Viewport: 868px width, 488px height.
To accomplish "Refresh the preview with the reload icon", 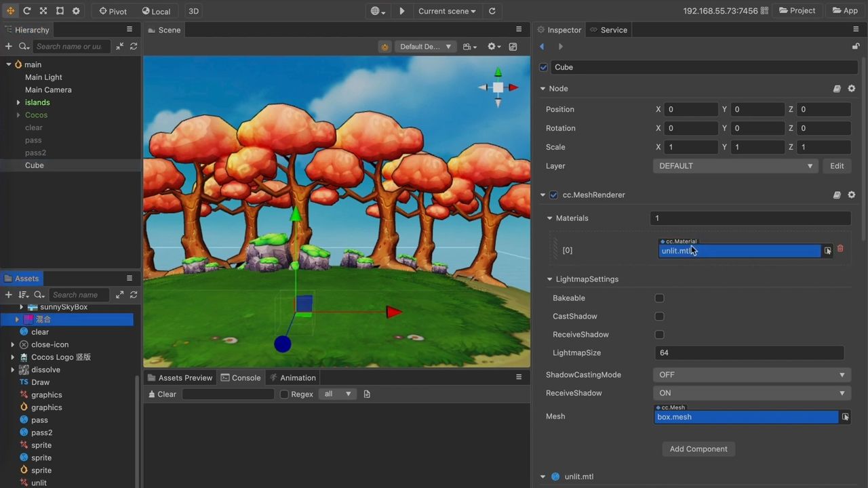I will [x=492, y=11].
